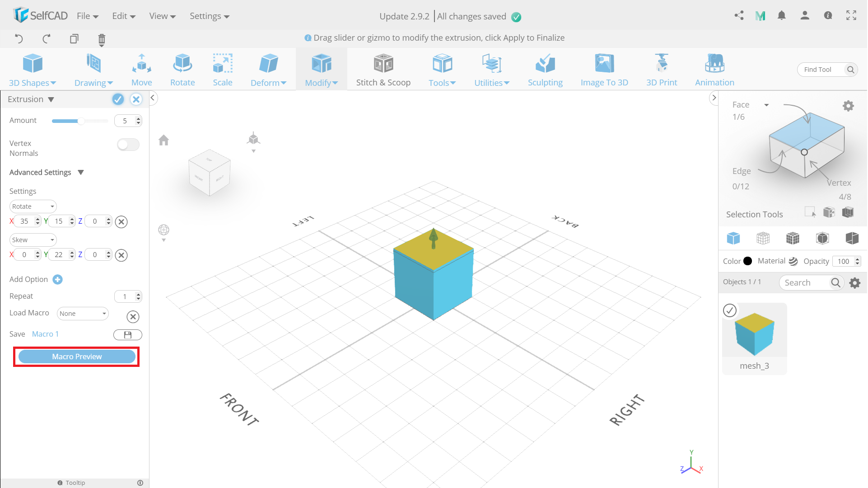The height and width of the screenshot is (488, 868).
Task: Cancel extrusion with X button
Action: (x=136, y=99)
